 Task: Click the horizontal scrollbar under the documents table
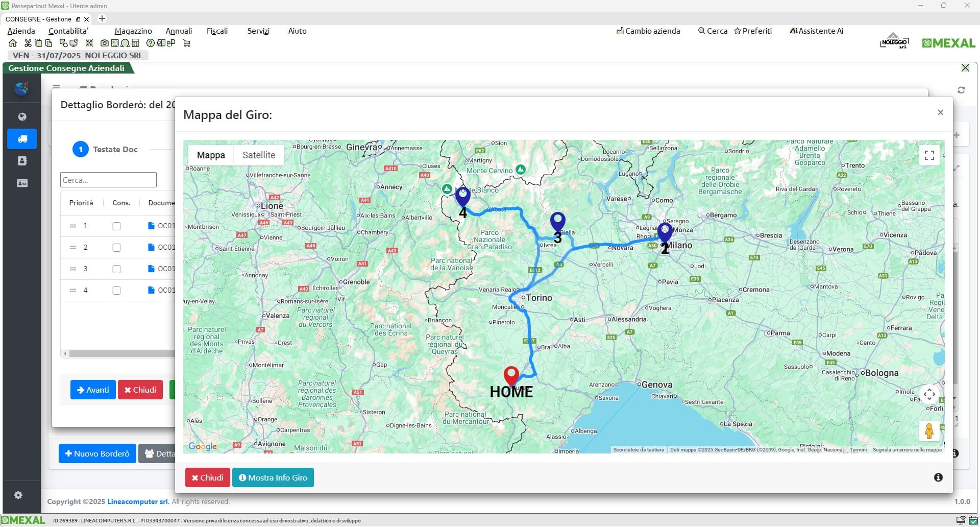pyautogui.click(x=121, y=353)
